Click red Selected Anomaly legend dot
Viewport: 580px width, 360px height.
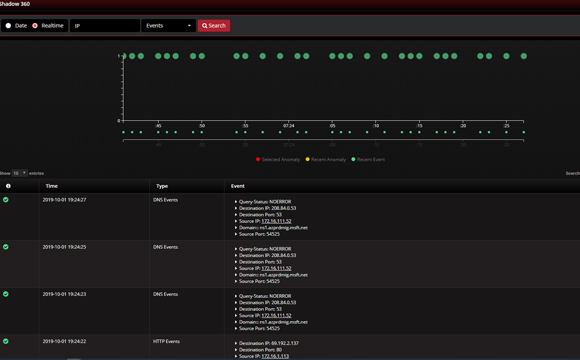pos(258,159)
